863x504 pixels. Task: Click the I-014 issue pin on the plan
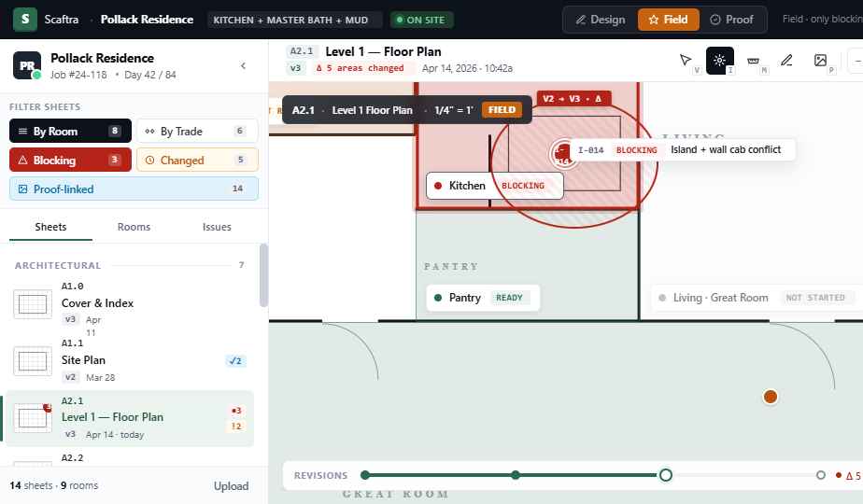tap(563, 152)
